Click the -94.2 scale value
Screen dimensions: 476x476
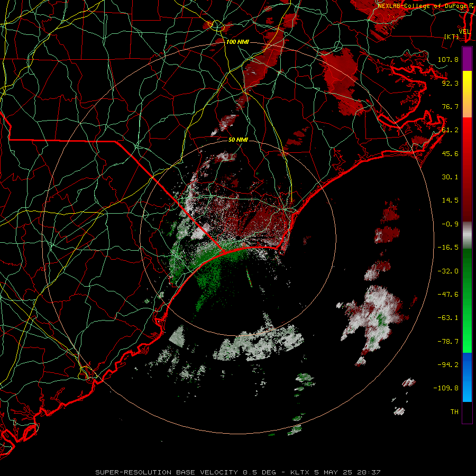[x=448, y=365]
